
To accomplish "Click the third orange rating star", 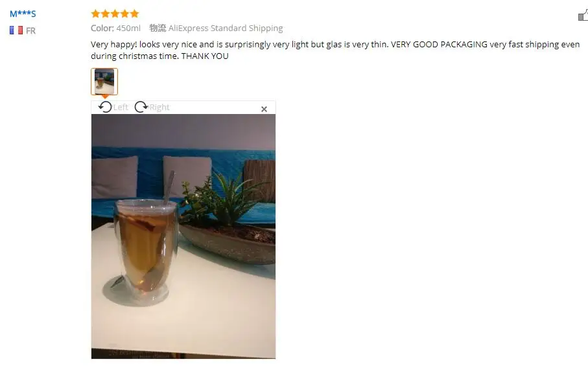I will [115, 14].
